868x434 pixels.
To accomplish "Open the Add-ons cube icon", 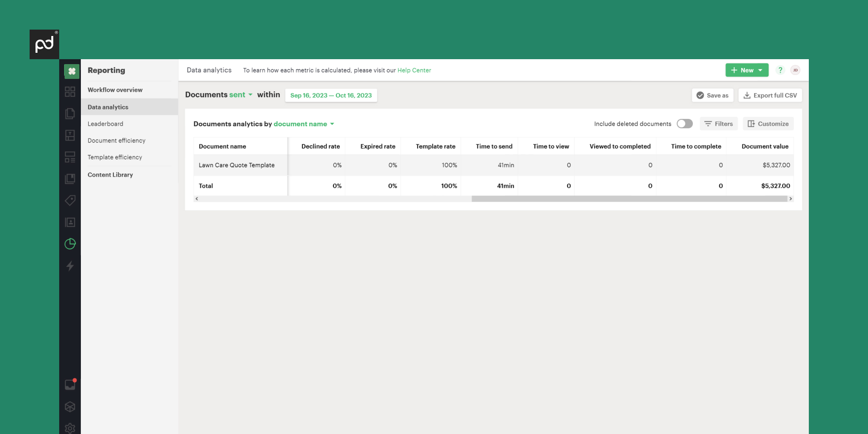I will tap(70, 407).
